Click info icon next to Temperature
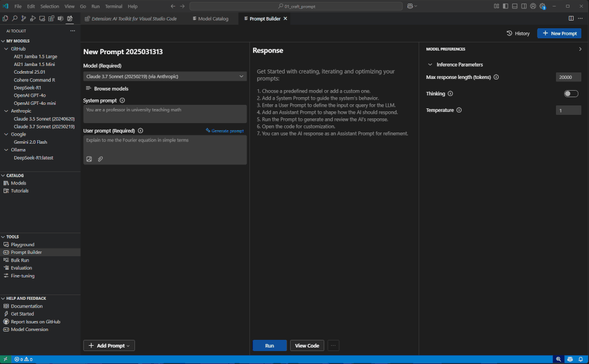 click(x=459, y=110)
